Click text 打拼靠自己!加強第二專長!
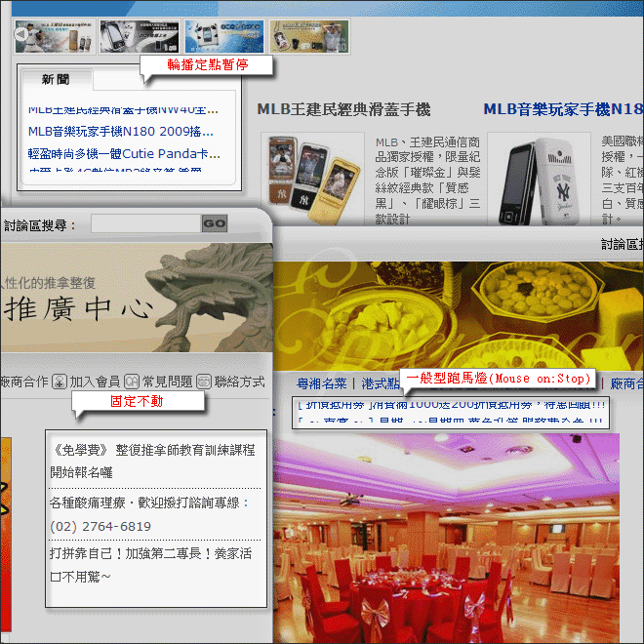Viewport: 644px width, 644px height. click(131, 553)
